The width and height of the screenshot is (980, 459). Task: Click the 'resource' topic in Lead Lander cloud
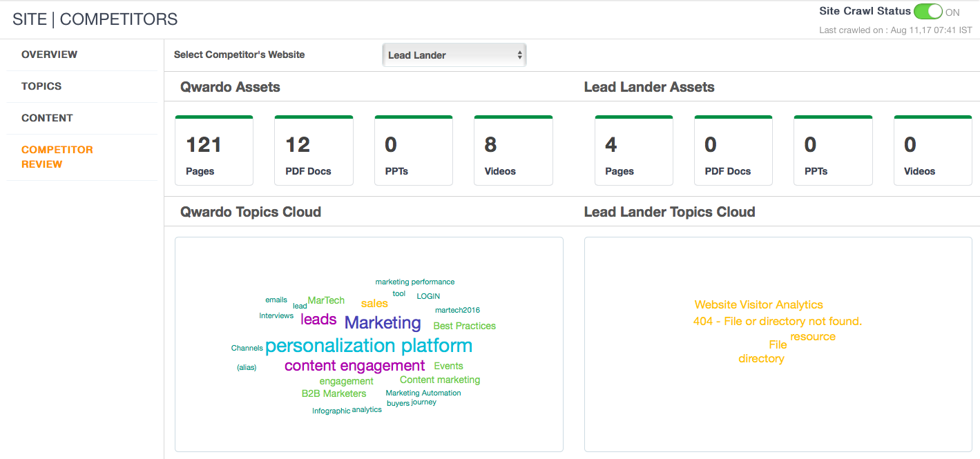pyautogui.click(x=813, y=337)
